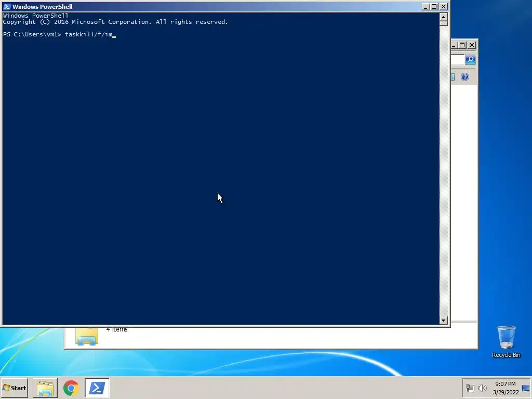Click the Explorer details pane folder icon
532x399 pixels.
87,336
